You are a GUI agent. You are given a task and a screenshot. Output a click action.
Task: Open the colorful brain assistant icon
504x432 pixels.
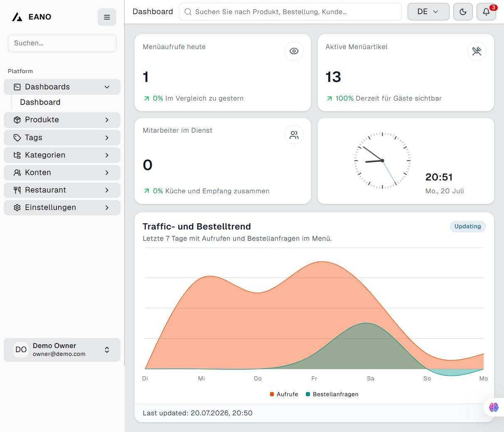(494, 407)
